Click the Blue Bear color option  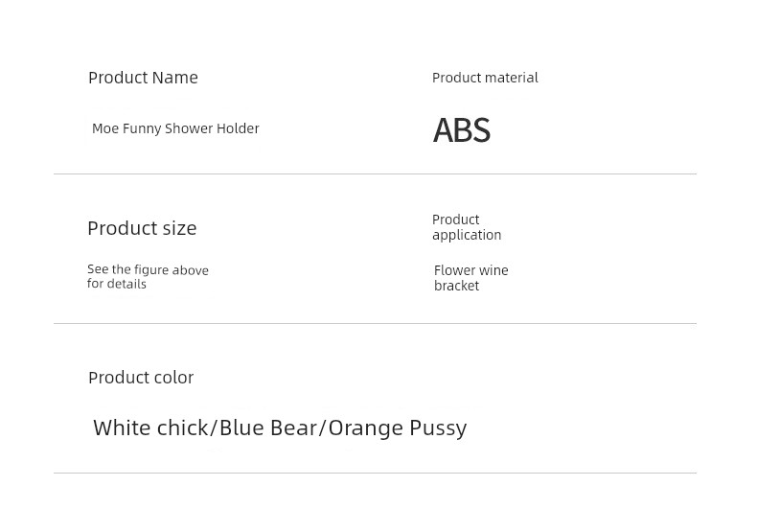coord(267,428)
